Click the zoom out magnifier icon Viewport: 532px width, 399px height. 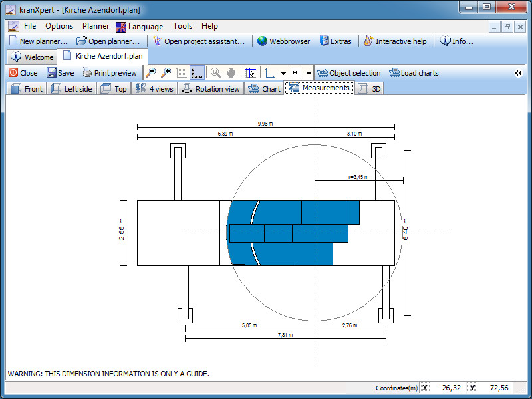tap(152, 73)
